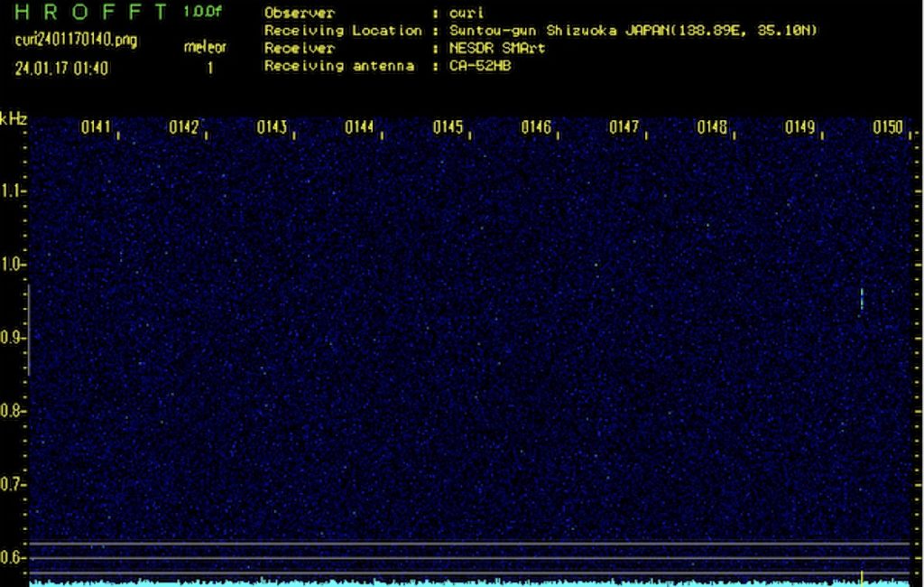Click the 0150 time marker

[887, 127]
